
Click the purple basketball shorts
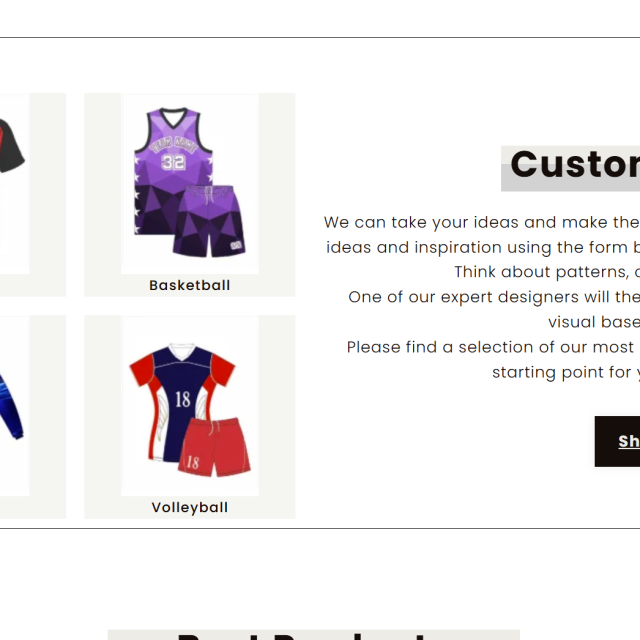click(209, 221)
